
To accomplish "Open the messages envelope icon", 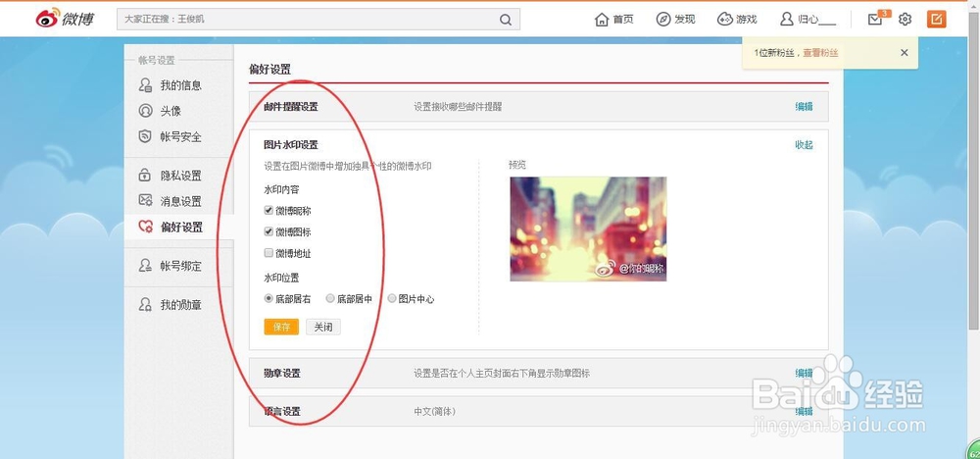I will click(x=875, y=20).
